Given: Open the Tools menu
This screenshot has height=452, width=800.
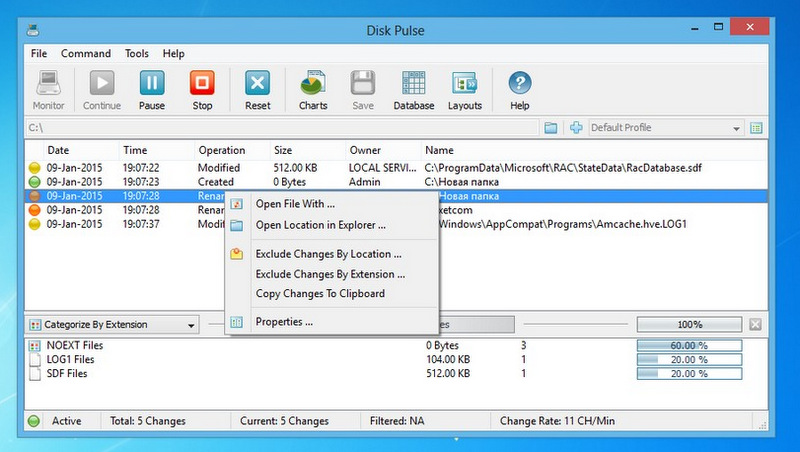Looking at the screenshot, I should click(x=137, y=54).
